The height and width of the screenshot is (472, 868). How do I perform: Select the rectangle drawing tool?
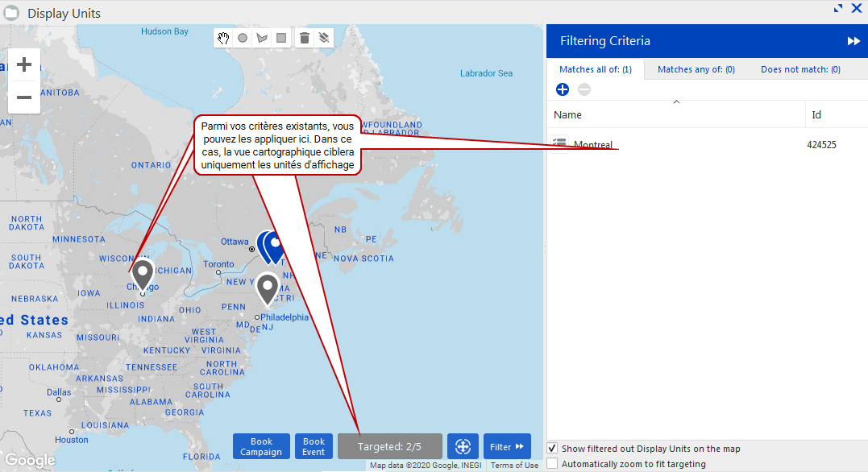[x=281, y=38]
